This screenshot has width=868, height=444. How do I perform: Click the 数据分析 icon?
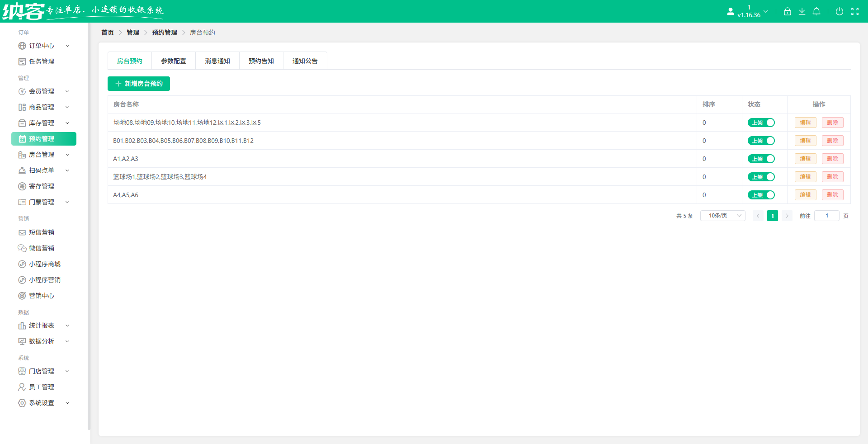(22, 341)
